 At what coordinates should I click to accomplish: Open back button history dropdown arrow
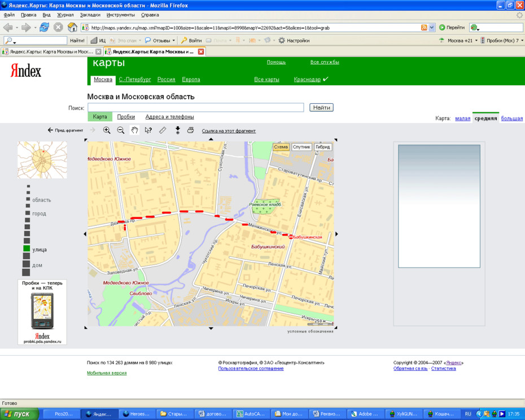tap(17, 28)
